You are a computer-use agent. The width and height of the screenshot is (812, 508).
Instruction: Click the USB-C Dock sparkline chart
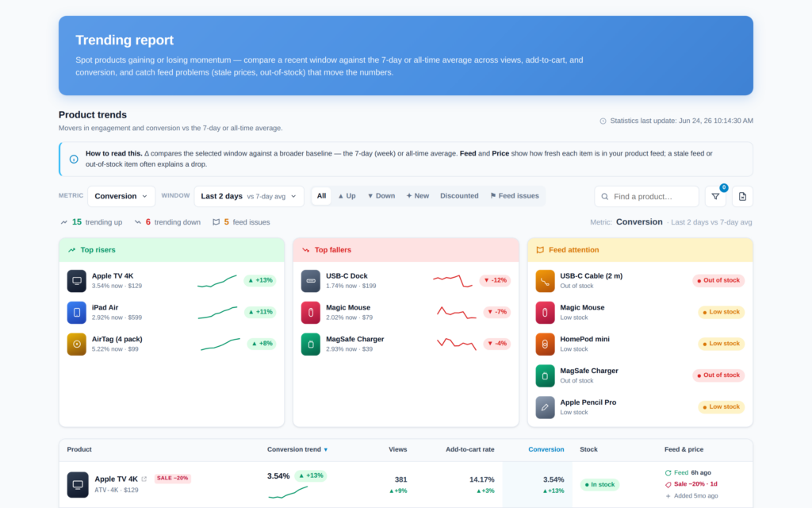click(x=453, y=281)
